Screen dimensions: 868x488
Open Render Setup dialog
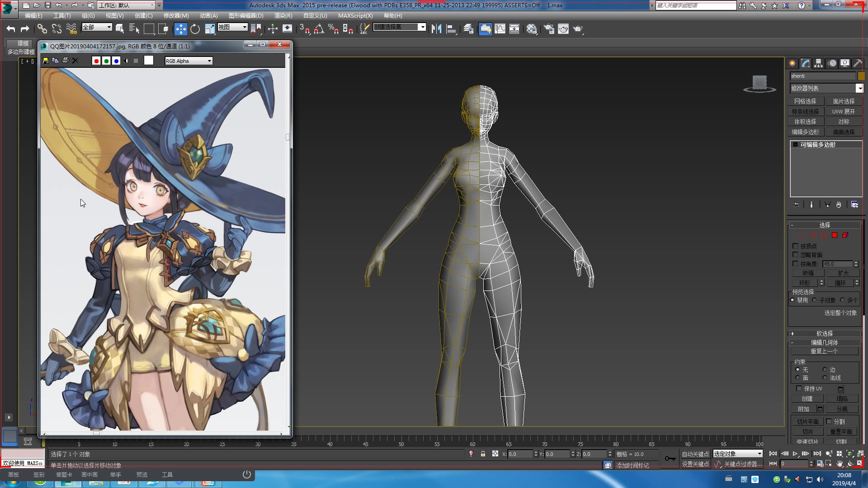[549, 29]
